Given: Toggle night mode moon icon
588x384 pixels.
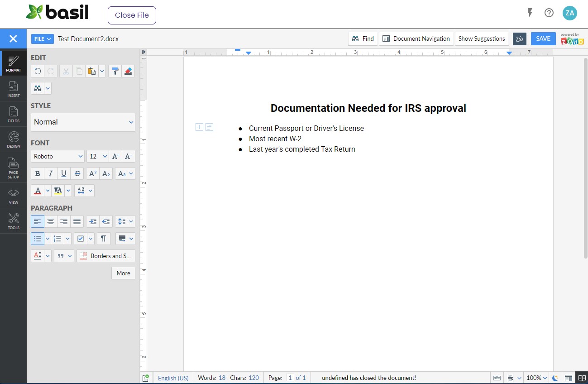Looking at the screenshot, I should [x=555, y=378].
